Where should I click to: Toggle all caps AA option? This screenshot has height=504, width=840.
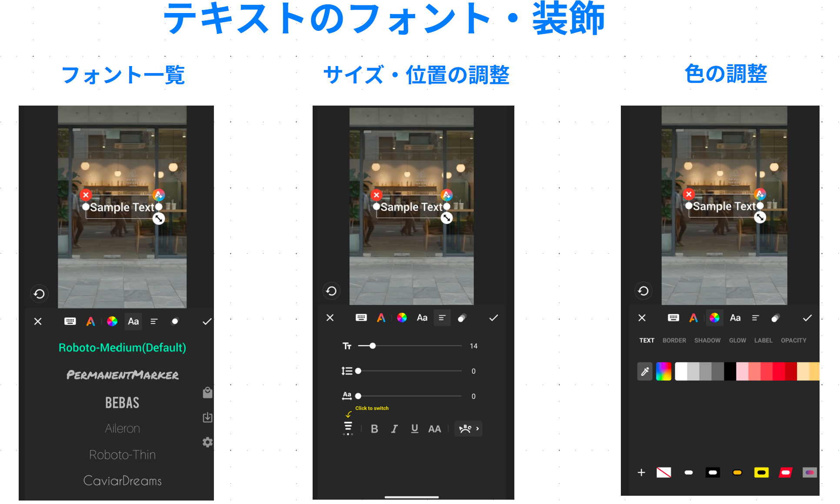pyautogui.click(x=434, y=429)
